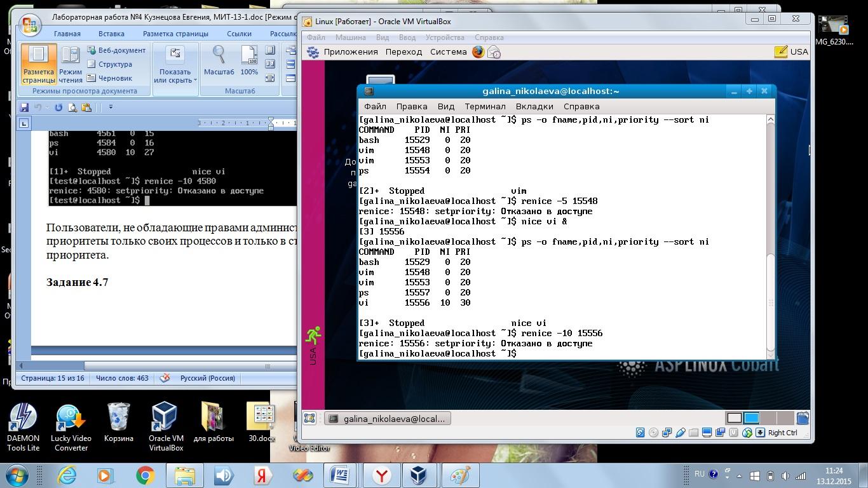Open Корзина on the Windows desktop

point(119,423)
